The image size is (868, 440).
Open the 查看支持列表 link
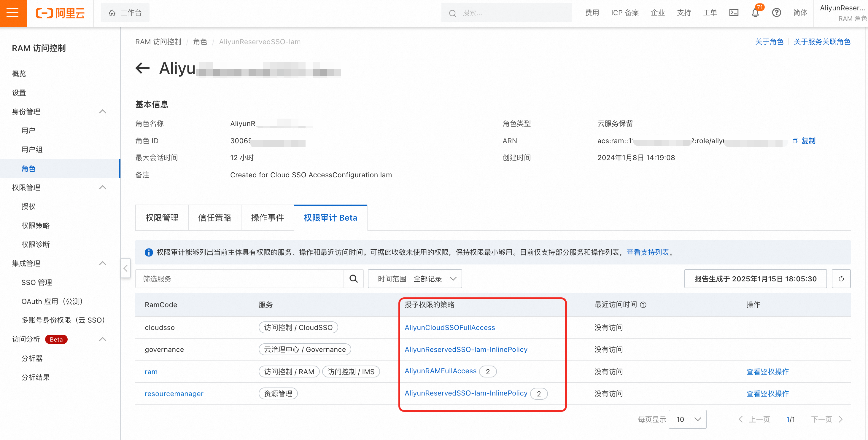(x=648, y=252)
